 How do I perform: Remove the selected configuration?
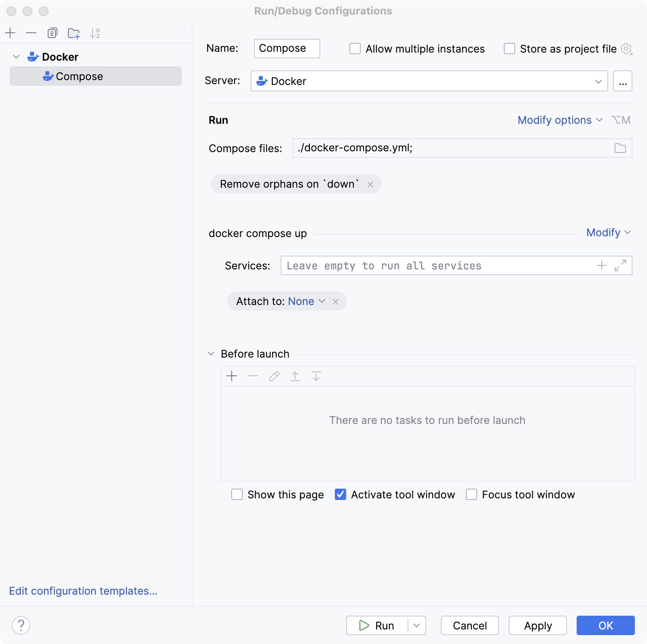(31, 33)
